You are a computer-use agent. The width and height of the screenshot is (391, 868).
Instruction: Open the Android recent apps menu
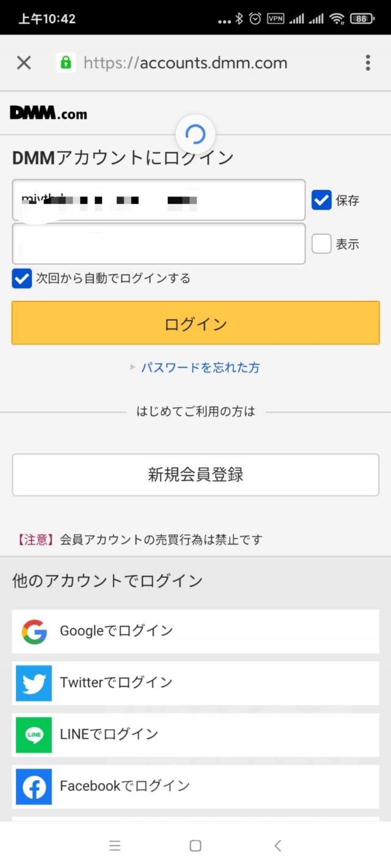(x=115, y=845)
